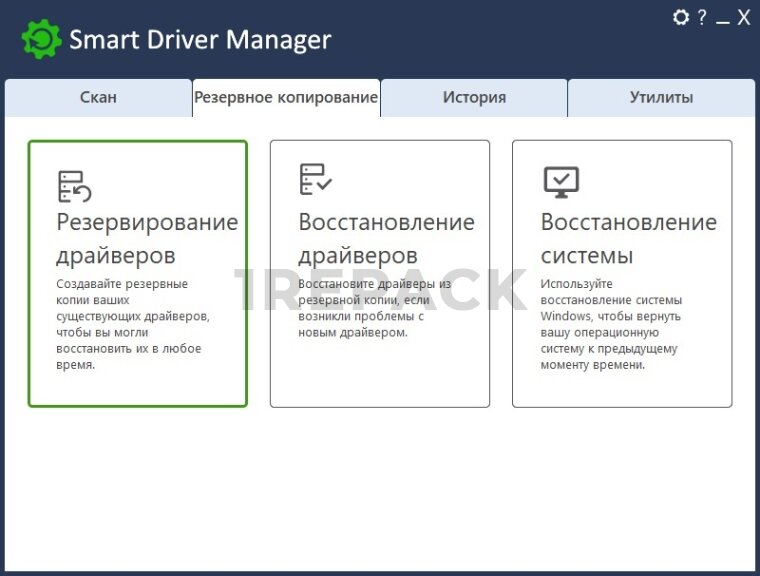This screenshot has height=576, width=760.
Task: Open help via the question mark icon
Action: [702, 17]
